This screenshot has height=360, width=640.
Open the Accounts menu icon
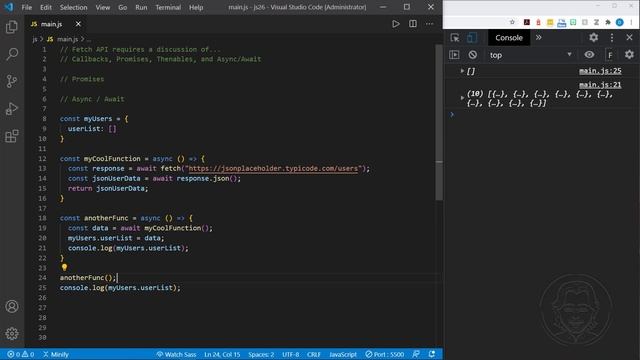12,307
